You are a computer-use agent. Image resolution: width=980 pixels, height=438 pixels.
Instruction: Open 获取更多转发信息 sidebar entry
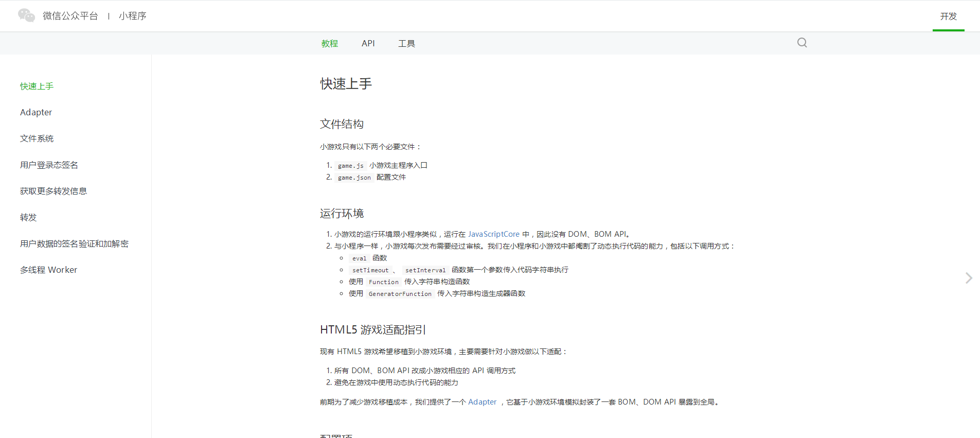point(54,191)
